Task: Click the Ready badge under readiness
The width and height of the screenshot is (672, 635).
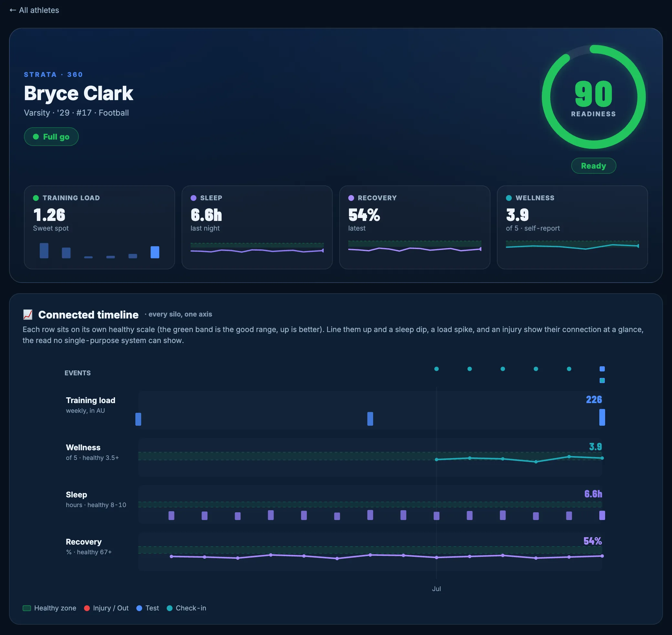Action: 593,166
